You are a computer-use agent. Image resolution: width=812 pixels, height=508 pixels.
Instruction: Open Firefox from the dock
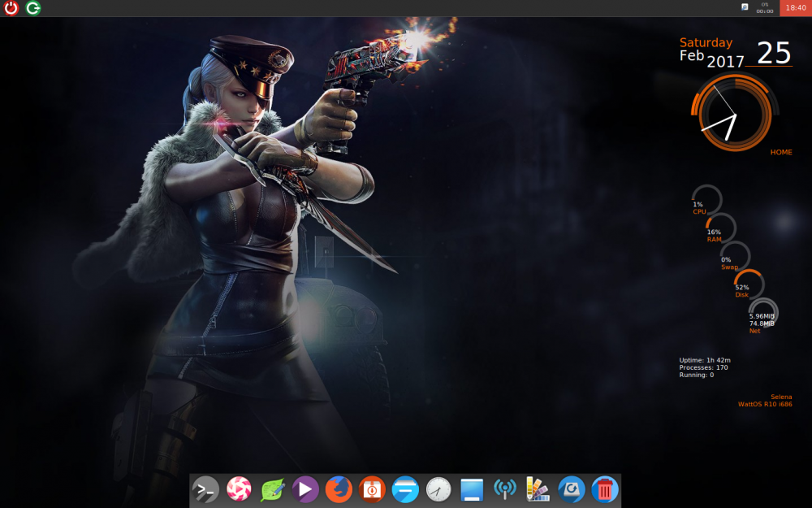click(x=339, y=488)
